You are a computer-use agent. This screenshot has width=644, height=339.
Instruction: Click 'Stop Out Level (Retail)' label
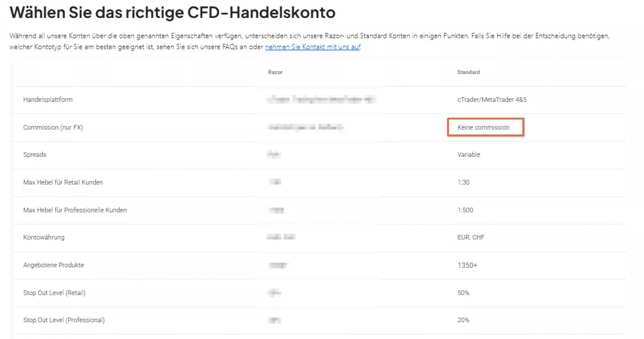54,293
